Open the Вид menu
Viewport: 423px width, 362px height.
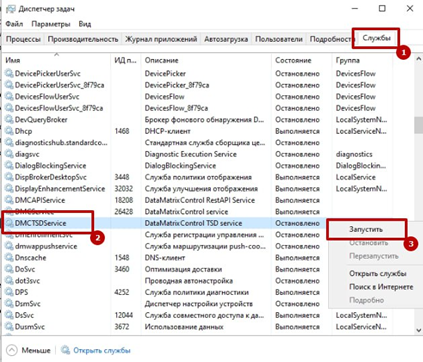[85, 24]
